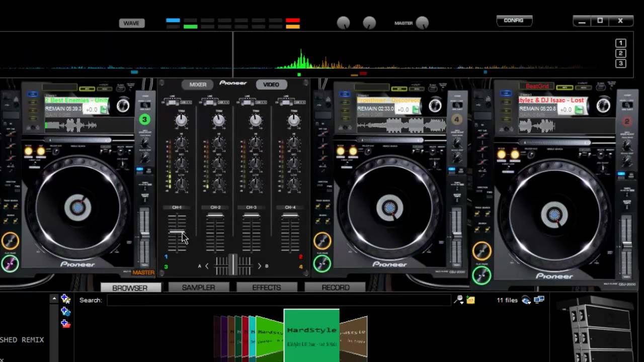Click the rotary knob on DJ Isaac display
644x362 pixels.
coord(603,105)
